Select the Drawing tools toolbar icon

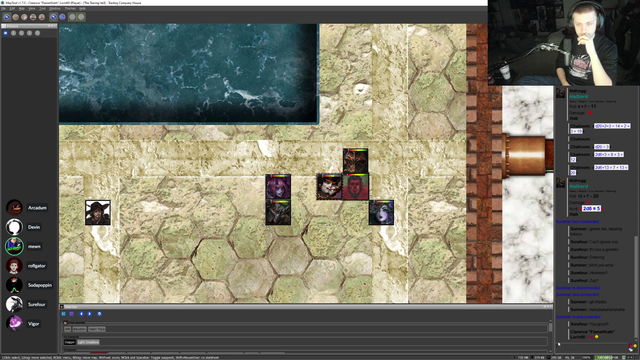pos(16,17)
